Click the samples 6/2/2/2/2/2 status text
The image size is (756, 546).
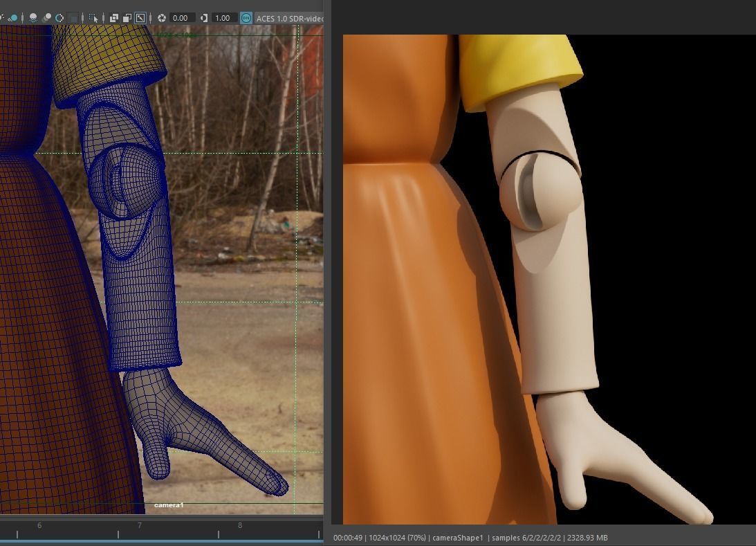pos(526,537)
